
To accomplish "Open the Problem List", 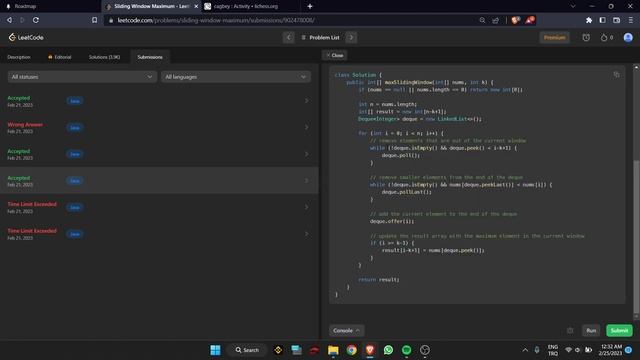I will point(320,38).
